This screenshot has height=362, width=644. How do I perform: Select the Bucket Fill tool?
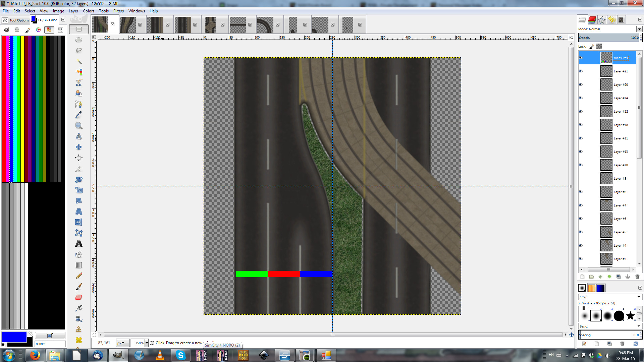click(x=79, y=254)
